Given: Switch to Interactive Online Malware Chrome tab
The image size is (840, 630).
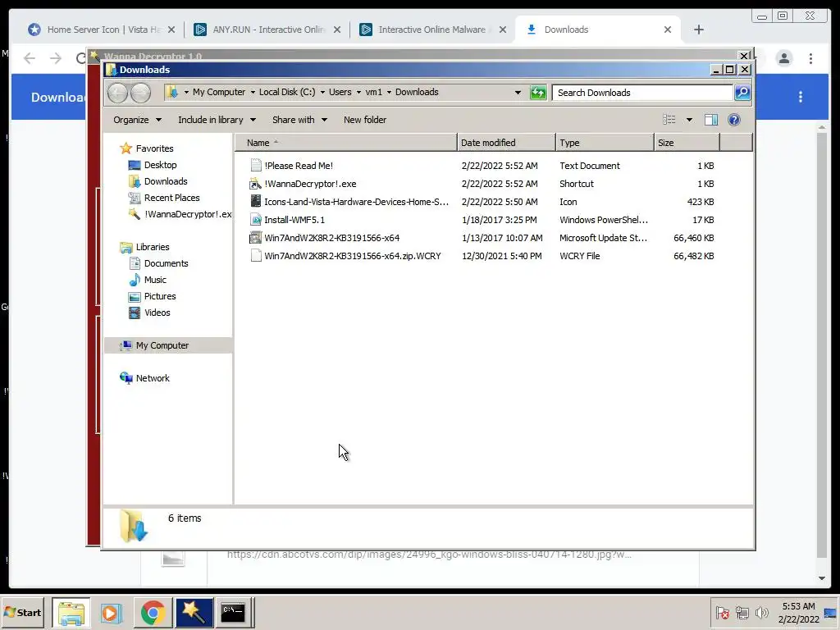Looking at the screenshot, I should pyautogui.click(x=433, y=30).
